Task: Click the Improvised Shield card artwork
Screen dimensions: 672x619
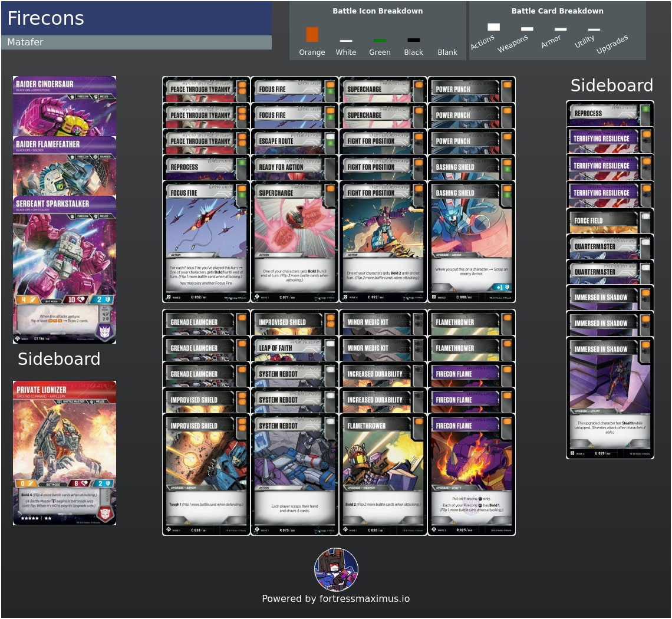Action: coord(206,459)
